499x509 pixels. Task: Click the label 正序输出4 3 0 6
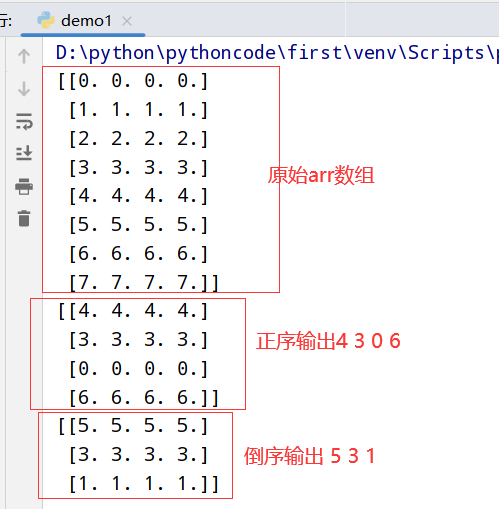[328, 341]
